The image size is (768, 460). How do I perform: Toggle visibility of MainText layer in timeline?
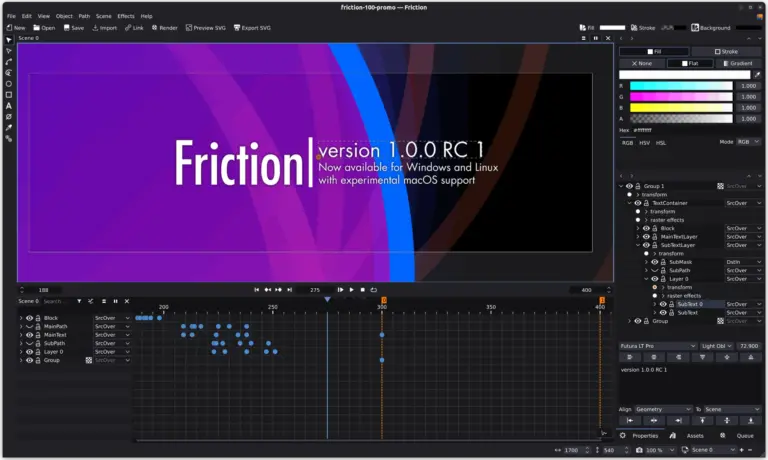tap(29, 335)
